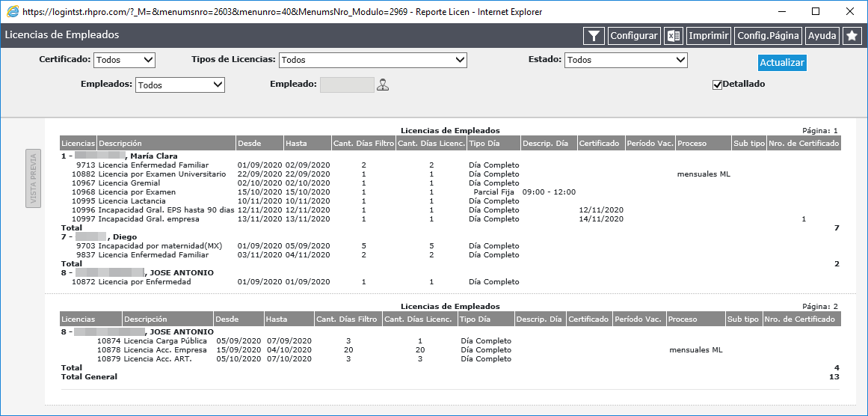Viewport: 868px width, 416px height.
Task: Click certificate date 12/11/2020 in Certificado column
Action: coord(602,210)
